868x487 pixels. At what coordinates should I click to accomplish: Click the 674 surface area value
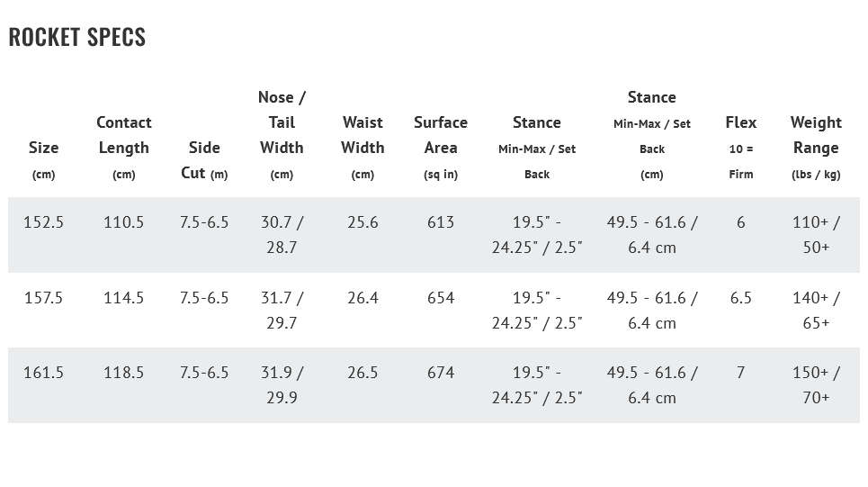tap(441, 373)
